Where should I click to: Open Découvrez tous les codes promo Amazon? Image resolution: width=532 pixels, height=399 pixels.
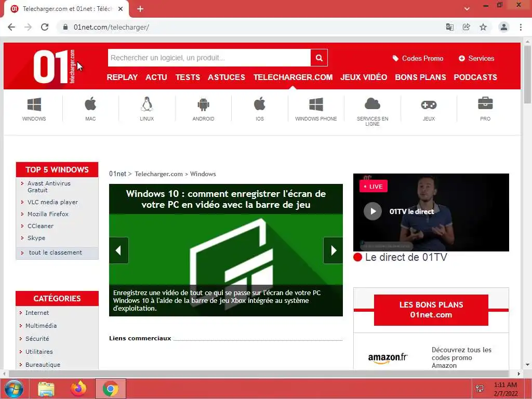(x=461, y=357)
